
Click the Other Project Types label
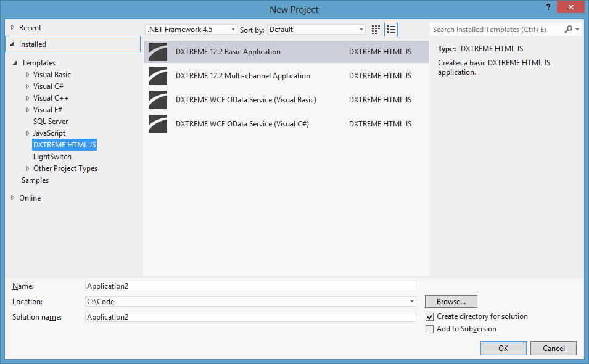(x=65, y=168)
